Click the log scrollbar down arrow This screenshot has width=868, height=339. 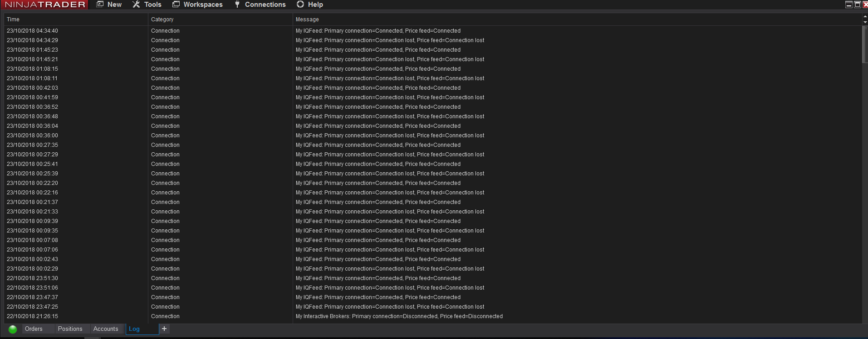point(865,22)
